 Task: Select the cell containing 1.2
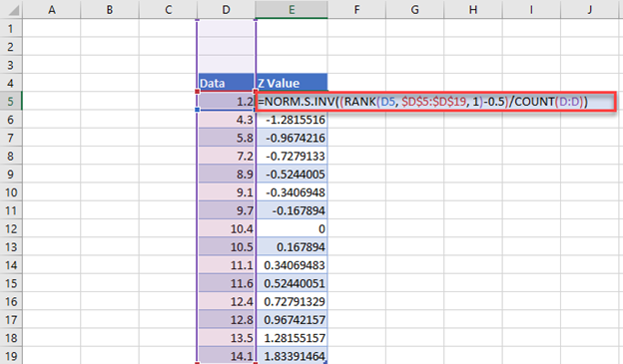pos(226,101)
